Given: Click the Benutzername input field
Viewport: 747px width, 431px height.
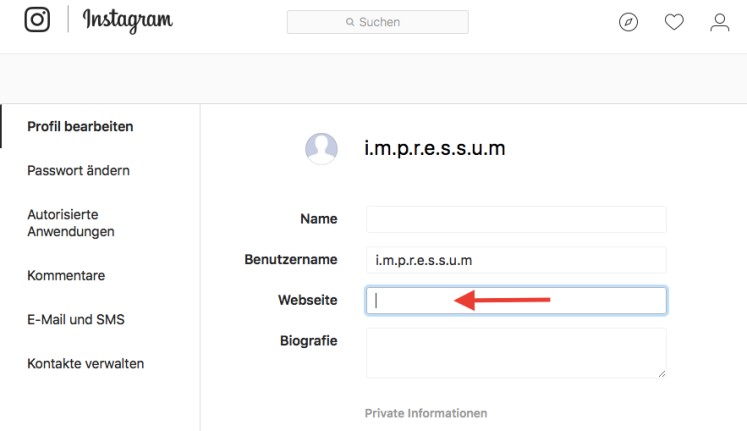Looking at the screenshot, I should [x=516, y=260].
